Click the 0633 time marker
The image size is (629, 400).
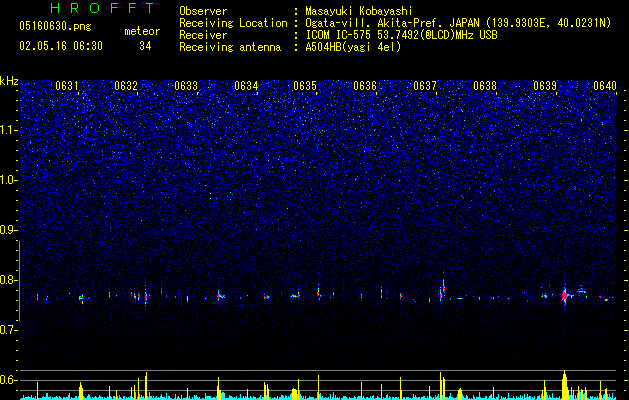coord(186,86)
